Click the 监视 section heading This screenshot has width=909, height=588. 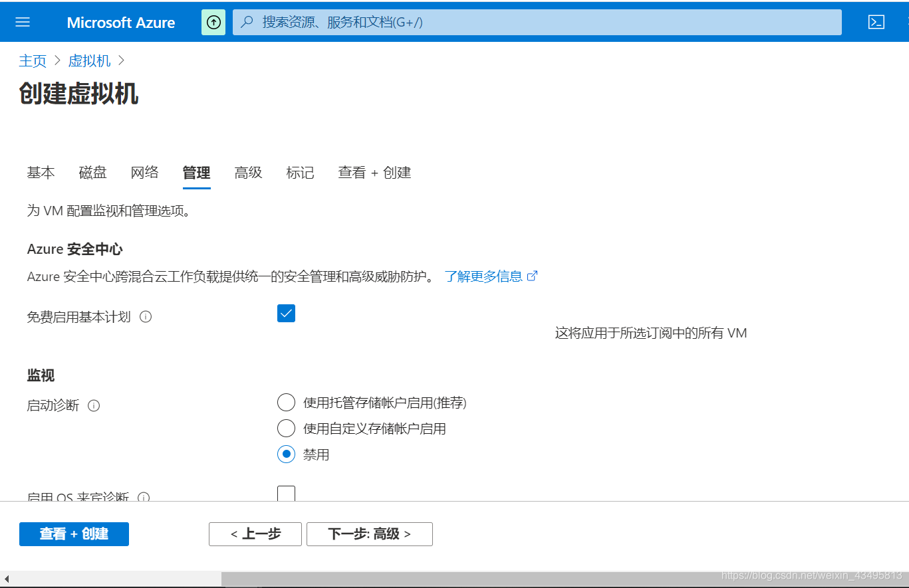pyautogui.click(x=41, y=375)
